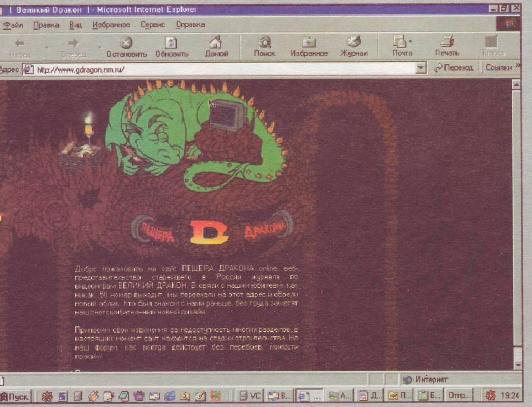The height and width of the screenshot is (407, 532).
Task: Click the scrollbar up arrow
Action: click(516, 84)
